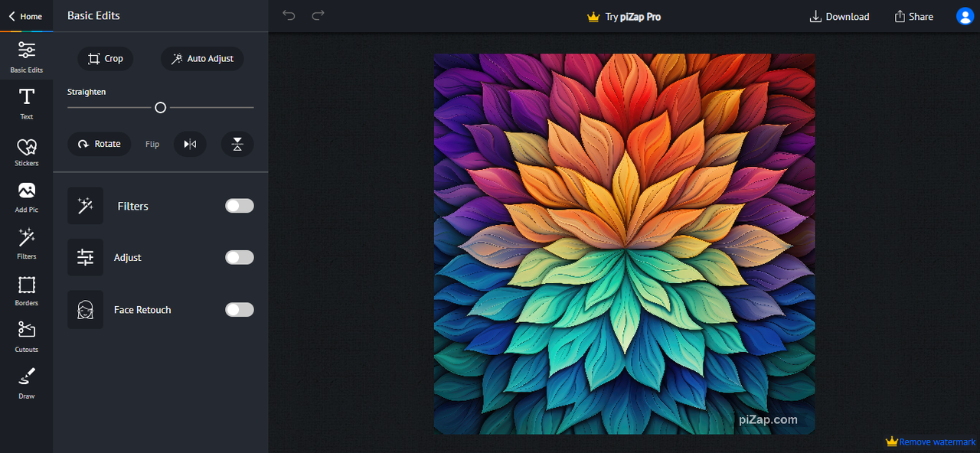Rotate the image with Rotate button
The width and height of the screenshot is (980, 453).
[x=100, y=144]
